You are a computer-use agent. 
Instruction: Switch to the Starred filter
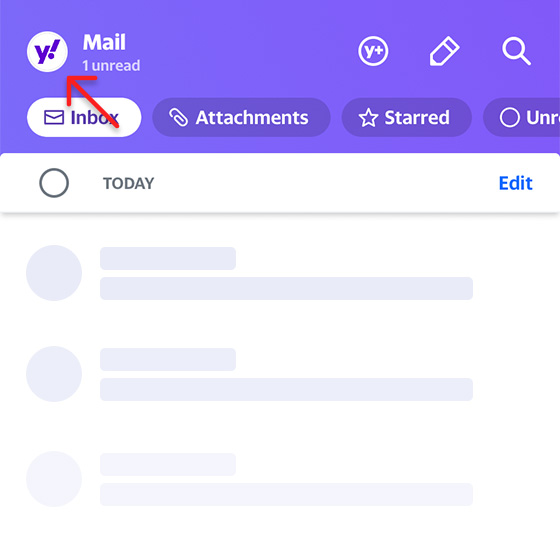[407, 118]
